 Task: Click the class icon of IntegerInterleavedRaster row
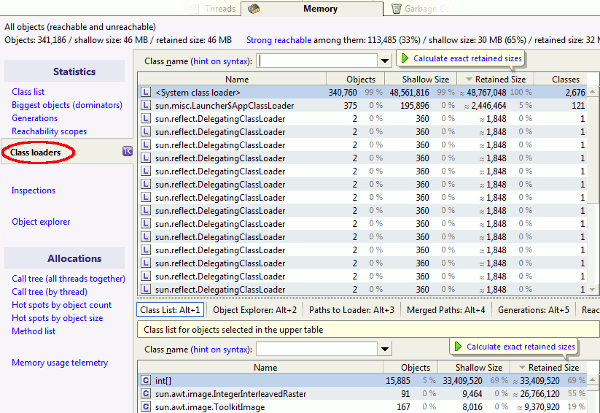[x=146, y=393]
